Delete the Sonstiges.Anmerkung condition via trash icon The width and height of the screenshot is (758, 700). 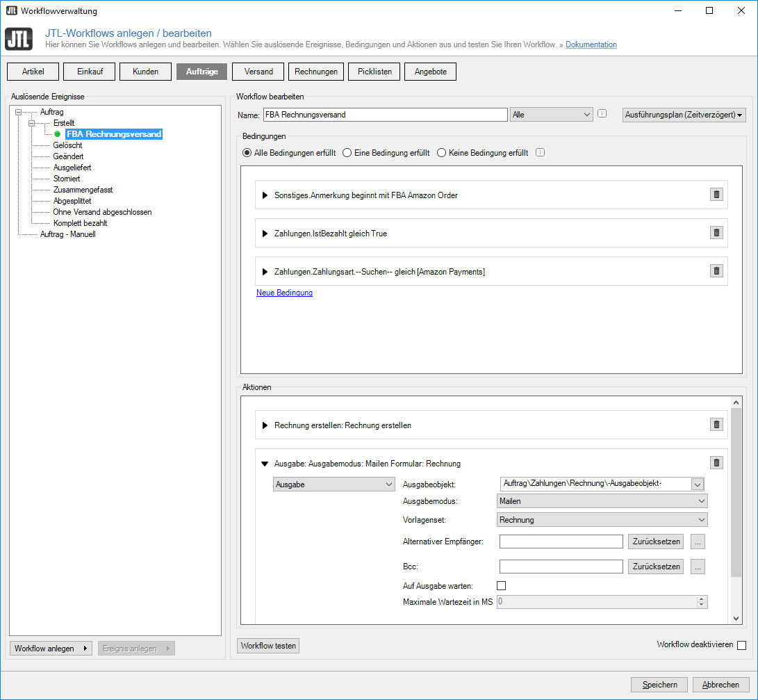716,195
